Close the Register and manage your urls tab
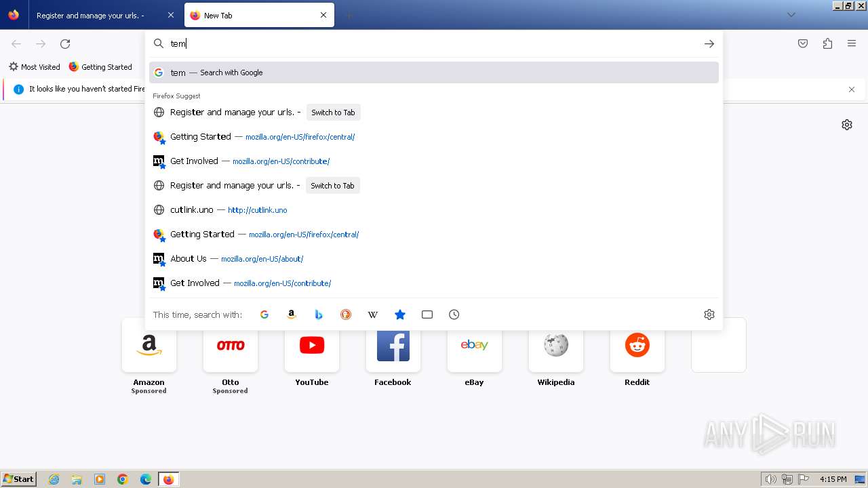 170,15
